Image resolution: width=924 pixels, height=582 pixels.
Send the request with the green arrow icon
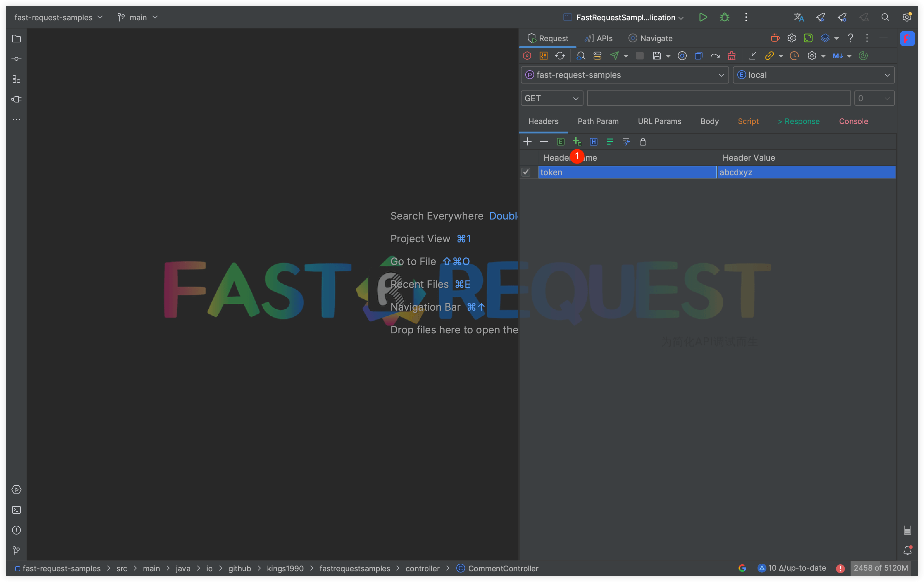coord(615,56)
